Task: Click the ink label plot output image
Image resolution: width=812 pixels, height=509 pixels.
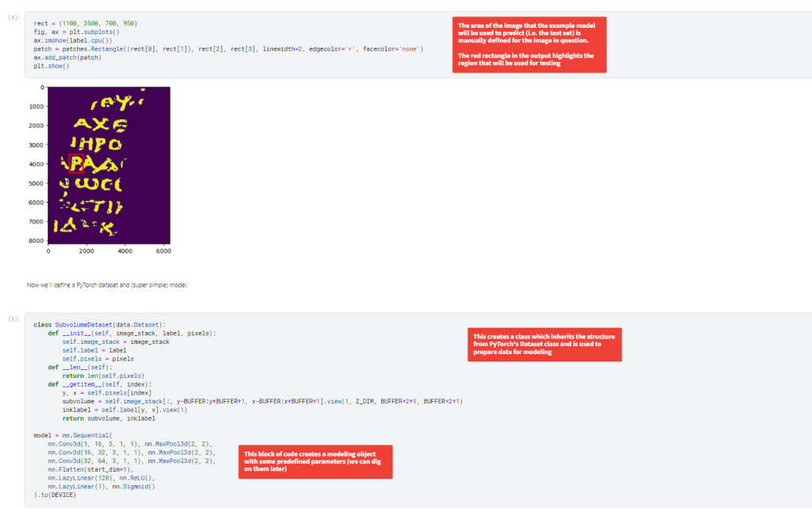Action: (x=109, y=164)
